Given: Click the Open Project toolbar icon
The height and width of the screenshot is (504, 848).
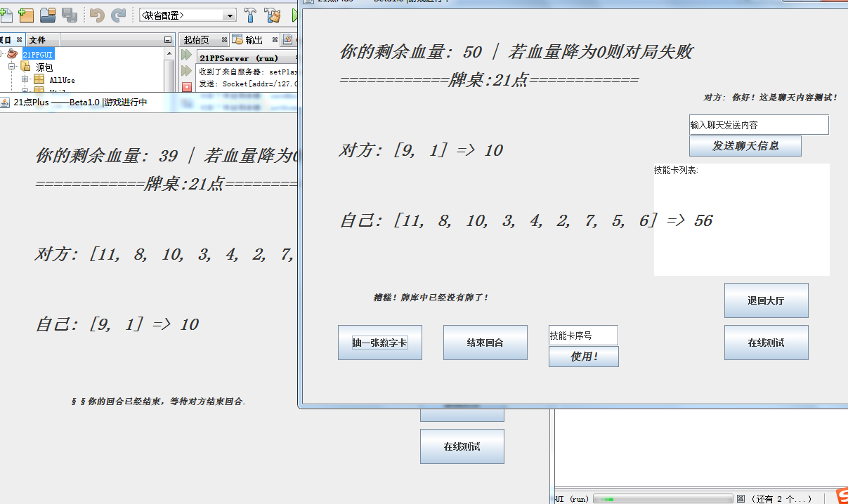Looking at the screenshot, I should click(x=48, y=14).
